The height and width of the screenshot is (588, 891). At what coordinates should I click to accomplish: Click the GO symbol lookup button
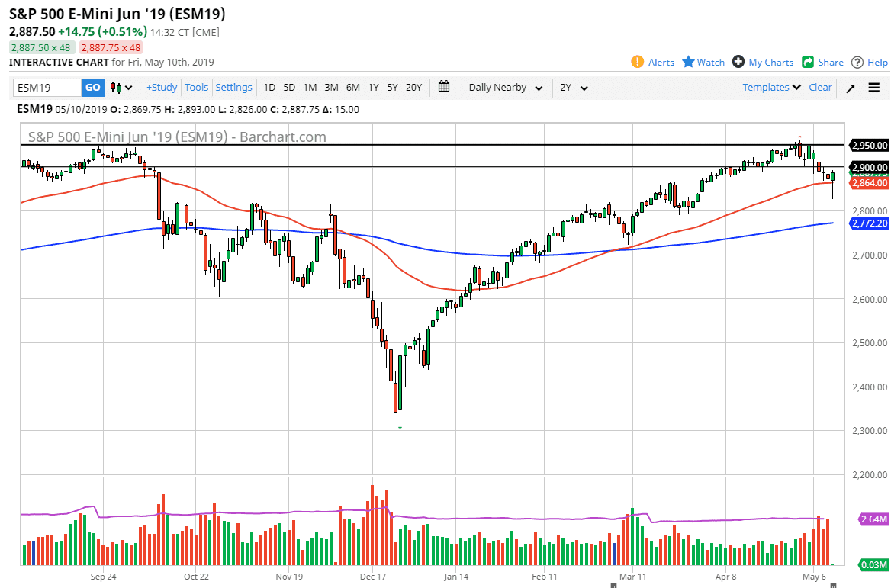(x=92, y=87)
